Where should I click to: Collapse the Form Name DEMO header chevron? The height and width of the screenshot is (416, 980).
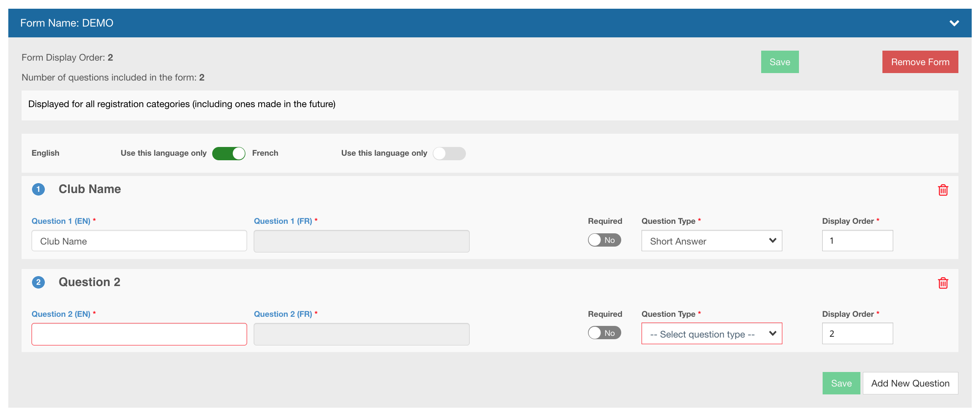point(954,23)
